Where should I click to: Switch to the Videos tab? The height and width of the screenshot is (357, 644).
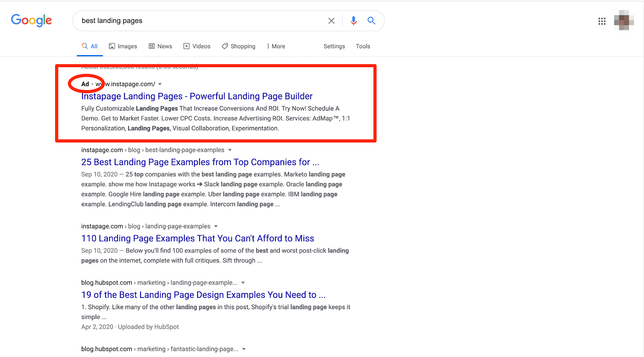(x=197, y=46)
